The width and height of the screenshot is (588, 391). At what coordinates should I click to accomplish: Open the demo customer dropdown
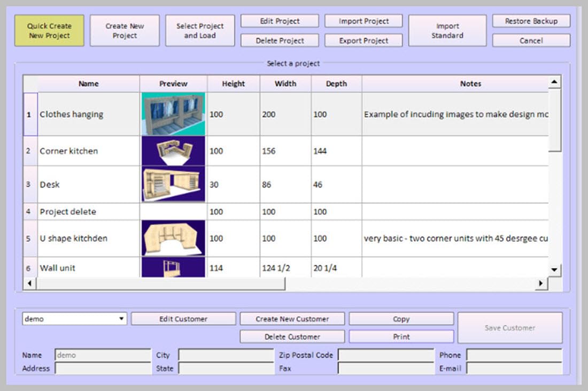(x=122, y=319)
